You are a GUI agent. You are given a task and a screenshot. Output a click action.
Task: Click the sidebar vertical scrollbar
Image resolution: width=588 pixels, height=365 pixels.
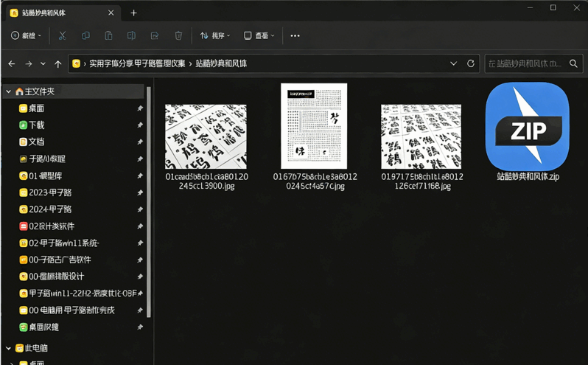[x=149, y=203]
